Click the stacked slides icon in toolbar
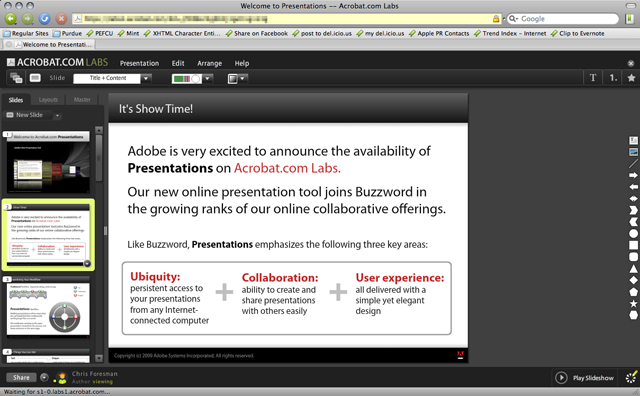 coord(16,78)
